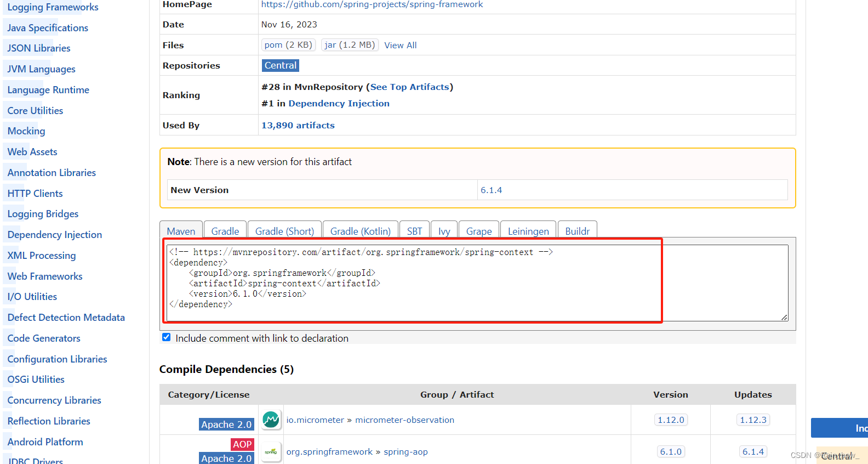Viewport: 868px width, 464px height.
Task: Uncheck Include comment with link to declaration
Action: click(x=167, y=337)
